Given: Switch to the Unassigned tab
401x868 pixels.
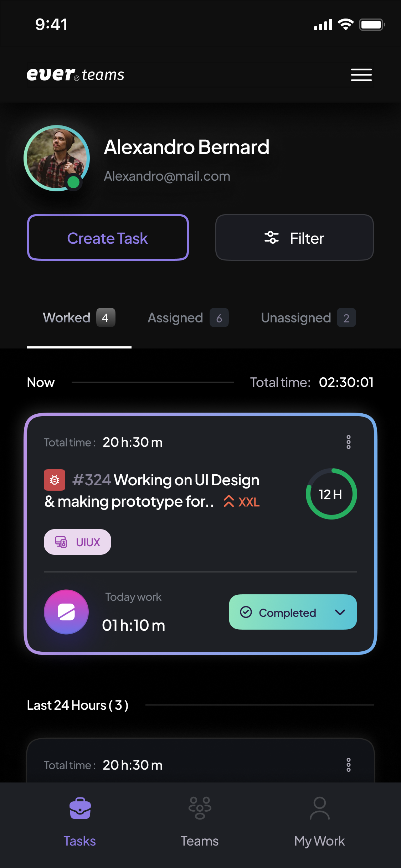Looking at the screenshot, I should coord(308,318).
